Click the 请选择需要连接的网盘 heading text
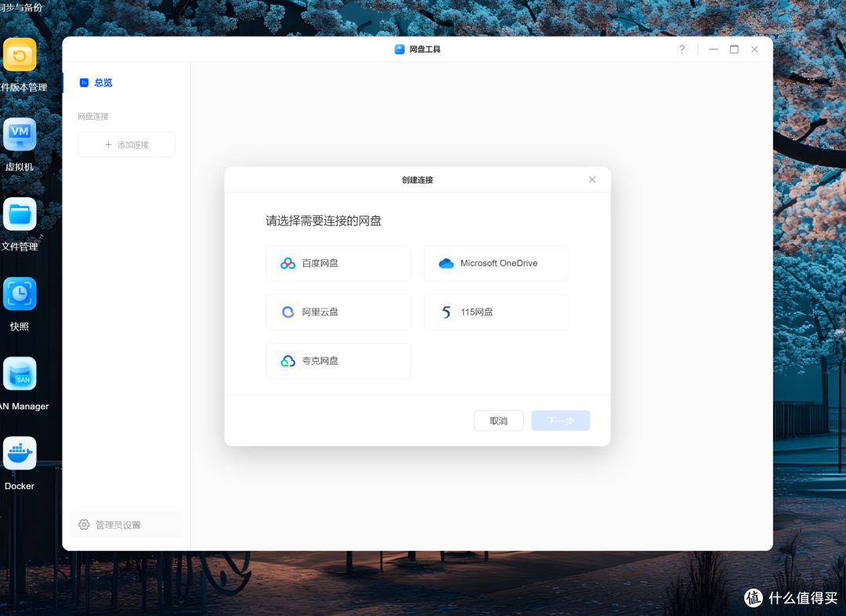Viewport: 846px width, 616px height. [324, 221]
